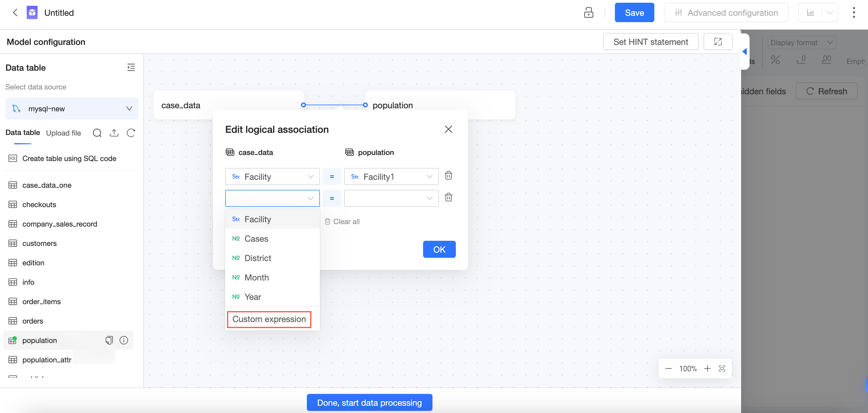Zoom out the canvas with minus

(x=669, y=368)
